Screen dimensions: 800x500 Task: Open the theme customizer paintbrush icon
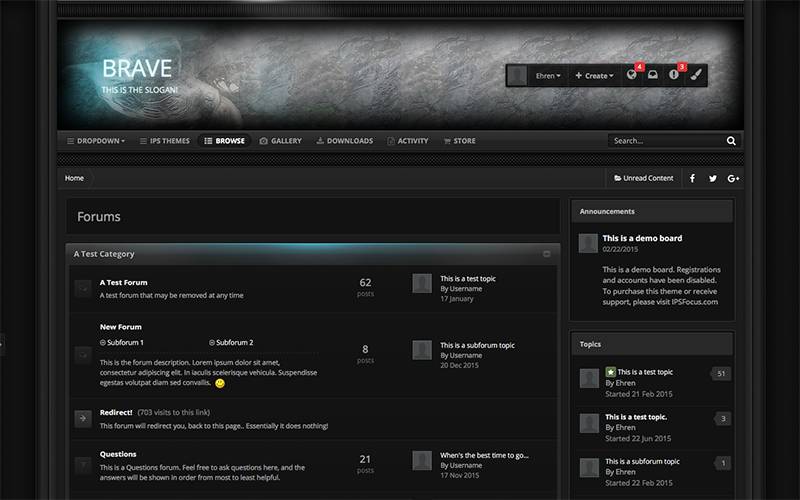point(697,76)
